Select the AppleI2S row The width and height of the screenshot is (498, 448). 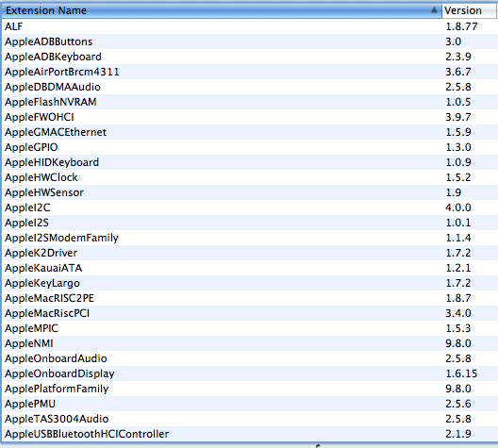[250, 223]
